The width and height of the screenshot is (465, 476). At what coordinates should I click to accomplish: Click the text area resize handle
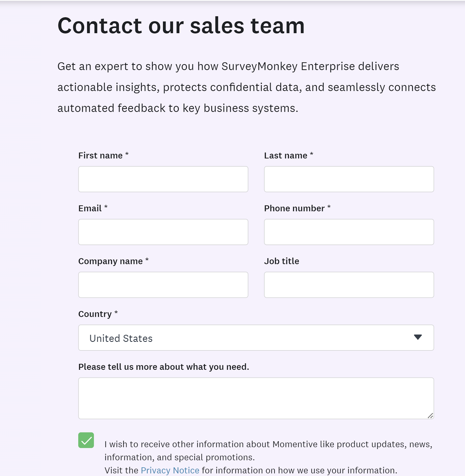[430, 416]
